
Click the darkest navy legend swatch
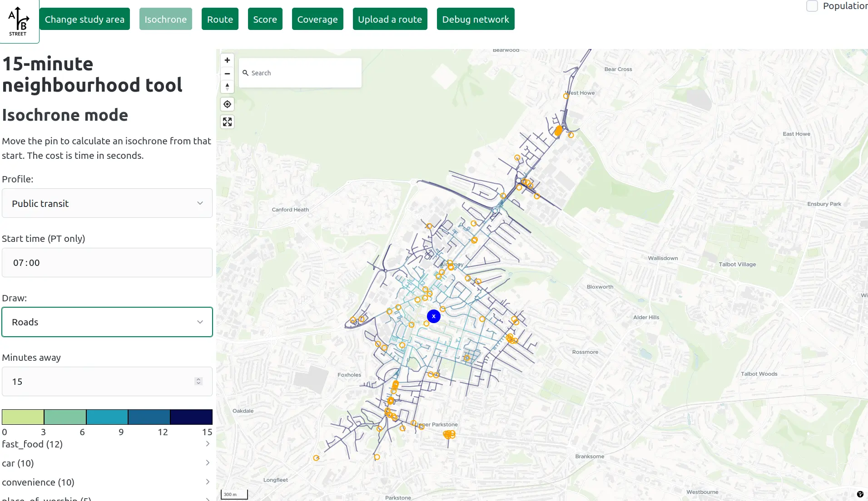click(191, 417)
